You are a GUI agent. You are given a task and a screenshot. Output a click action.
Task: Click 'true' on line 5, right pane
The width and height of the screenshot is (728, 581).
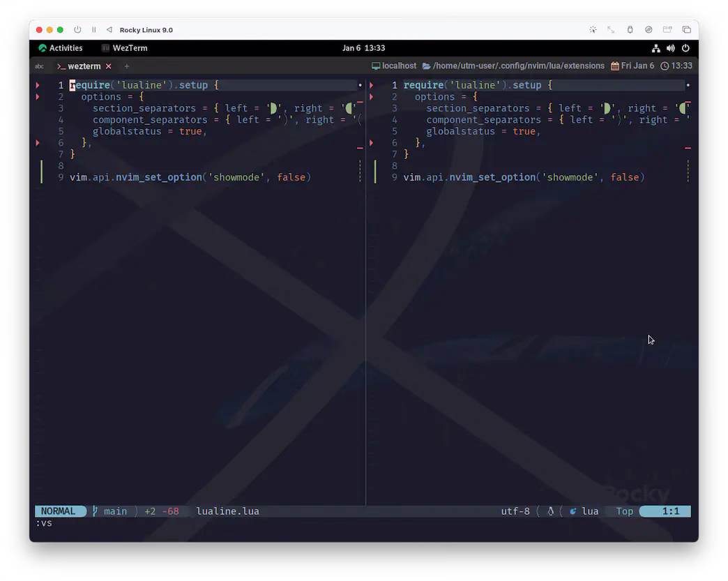click(524, 131)
